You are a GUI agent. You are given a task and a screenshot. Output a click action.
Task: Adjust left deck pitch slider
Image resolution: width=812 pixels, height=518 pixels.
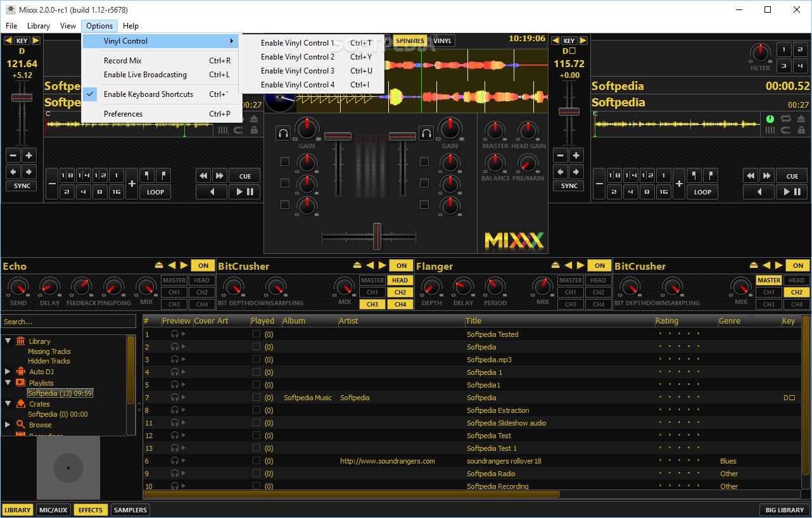(22, 98)
